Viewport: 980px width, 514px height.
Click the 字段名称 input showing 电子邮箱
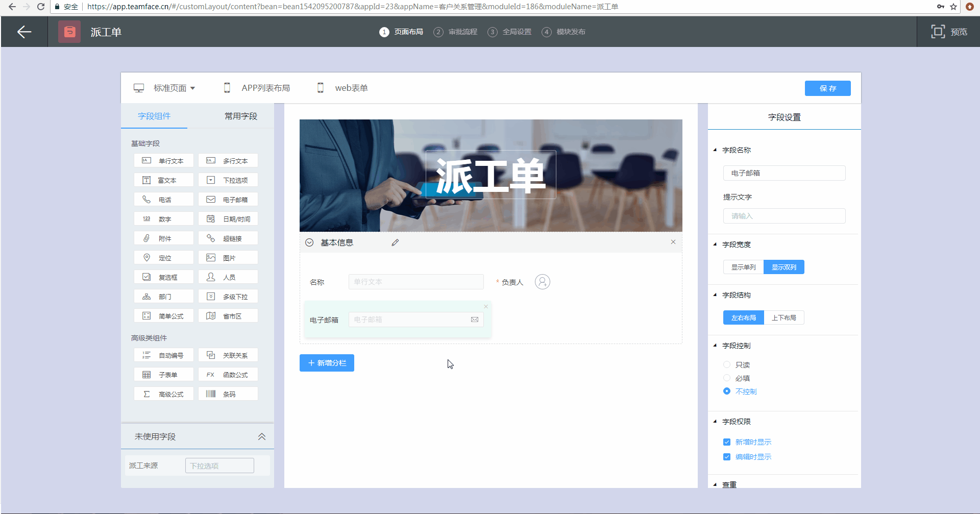(x=784, y=173)
